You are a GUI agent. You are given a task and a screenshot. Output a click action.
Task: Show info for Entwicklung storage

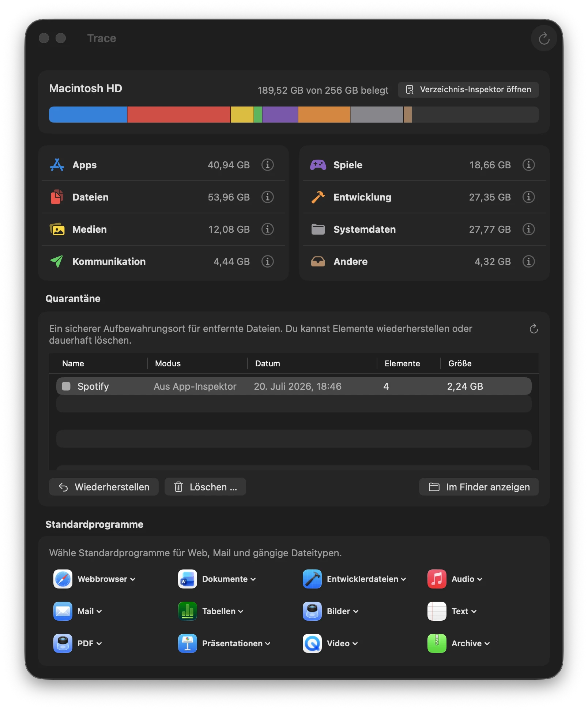click(x=528, y=197)
